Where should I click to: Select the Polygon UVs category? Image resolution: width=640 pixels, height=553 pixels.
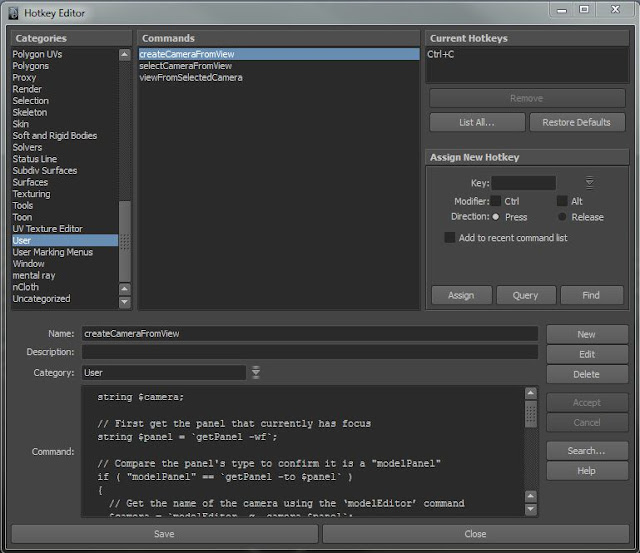(x=64, y=54)
